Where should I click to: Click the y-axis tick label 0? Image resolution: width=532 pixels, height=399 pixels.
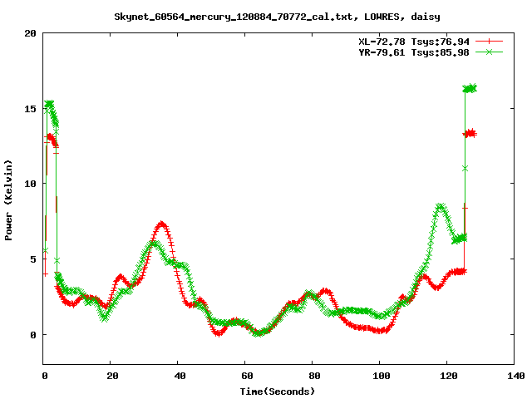tap(33, 335)
